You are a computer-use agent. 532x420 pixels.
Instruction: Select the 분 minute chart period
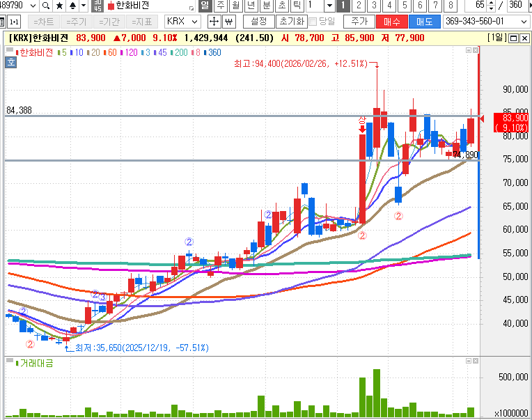(266, 5)
